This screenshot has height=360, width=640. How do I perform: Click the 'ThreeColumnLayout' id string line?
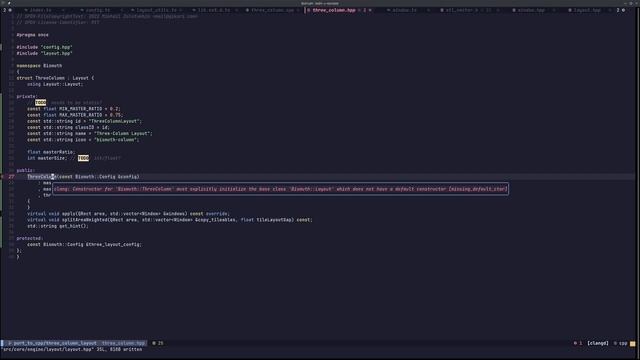coord(84,121)
